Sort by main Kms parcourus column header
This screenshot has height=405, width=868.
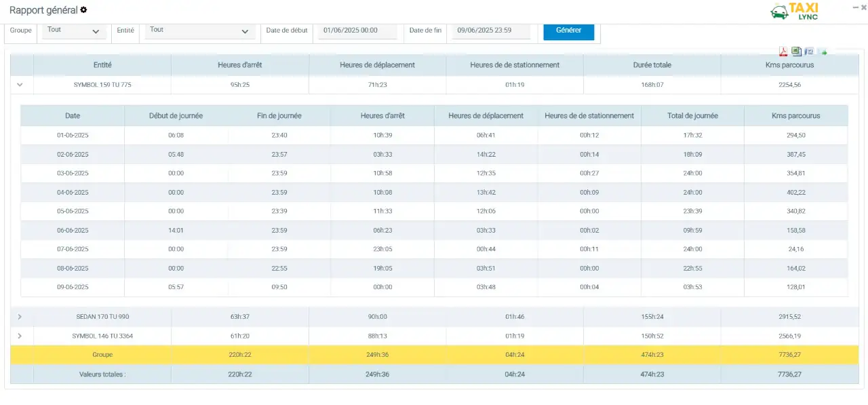click(790, 65)
